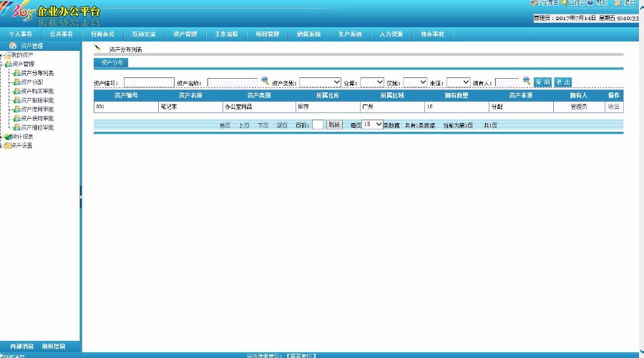
Task: Open the 仓库 dropdown
Action: coord(371,82)
